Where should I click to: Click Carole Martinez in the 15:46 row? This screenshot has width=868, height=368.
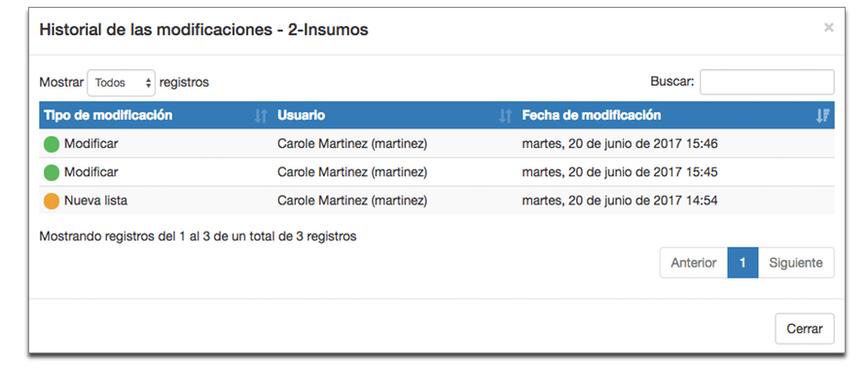pyautogui.click(x=352, y=144)
